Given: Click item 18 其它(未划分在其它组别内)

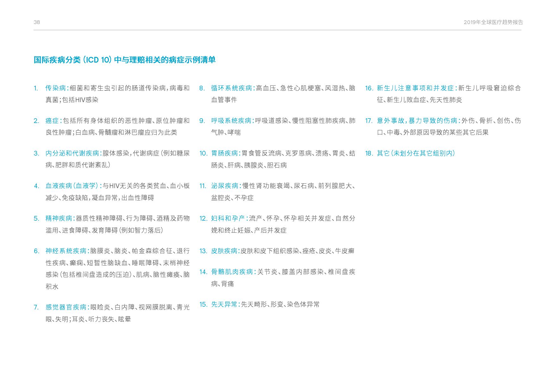Looking at the screenshot, I should tap(416, 153).
